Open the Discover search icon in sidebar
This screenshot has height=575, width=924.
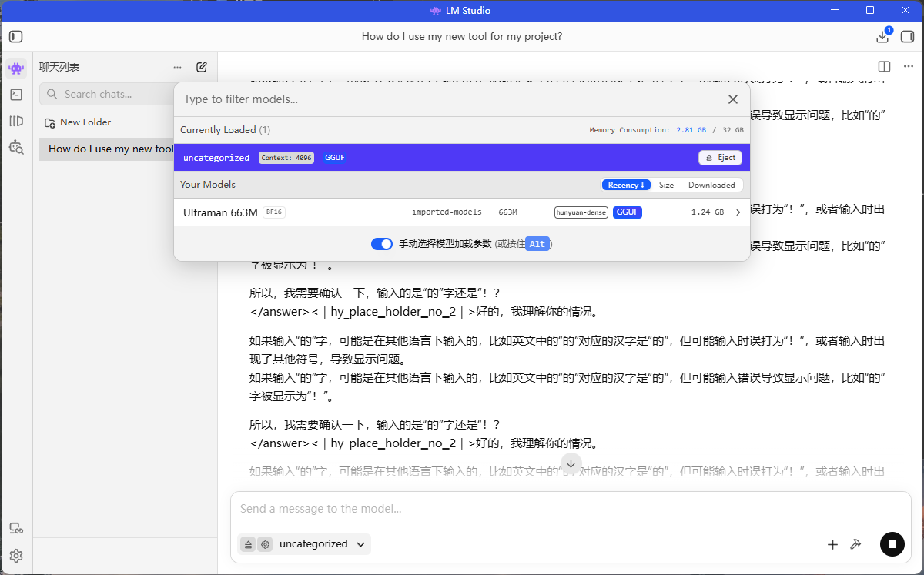click(x=16, y=146)
